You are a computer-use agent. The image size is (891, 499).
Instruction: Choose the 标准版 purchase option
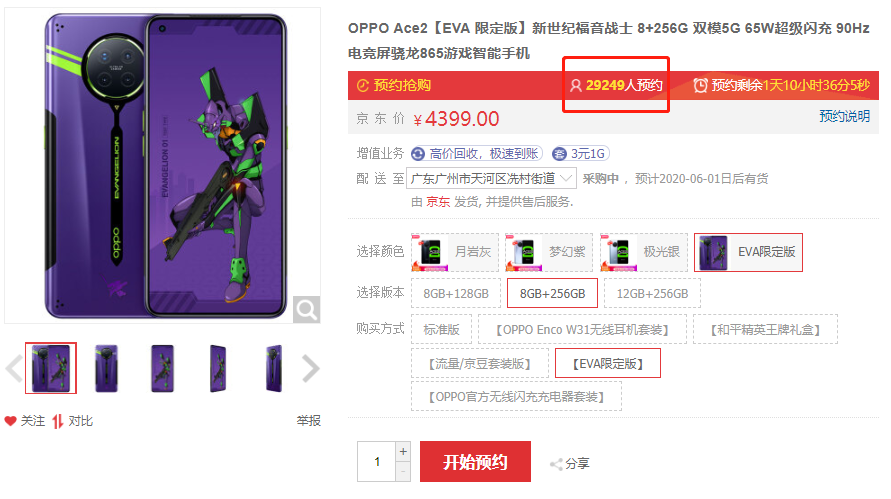tap(442, 329)
